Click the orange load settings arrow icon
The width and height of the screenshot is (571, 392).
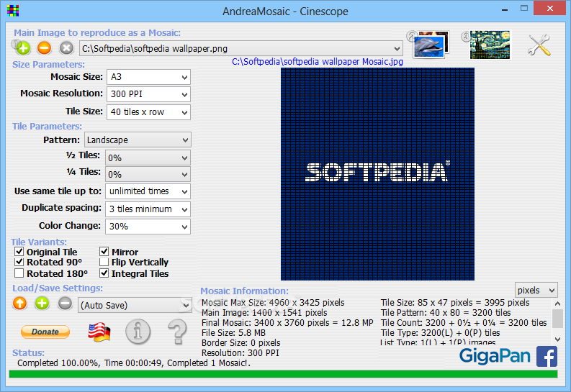(x=20, y=304)
